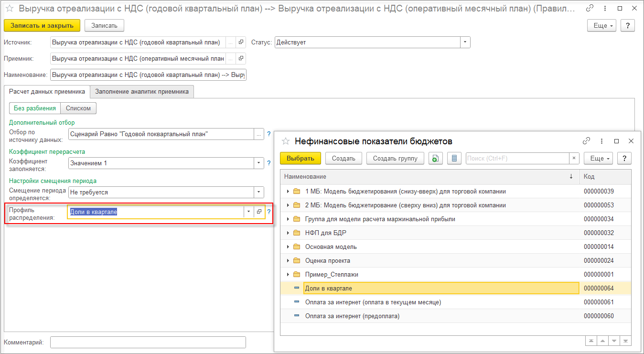Clear the search field with the X
The image size is (644, 354).
click(574, 159)
